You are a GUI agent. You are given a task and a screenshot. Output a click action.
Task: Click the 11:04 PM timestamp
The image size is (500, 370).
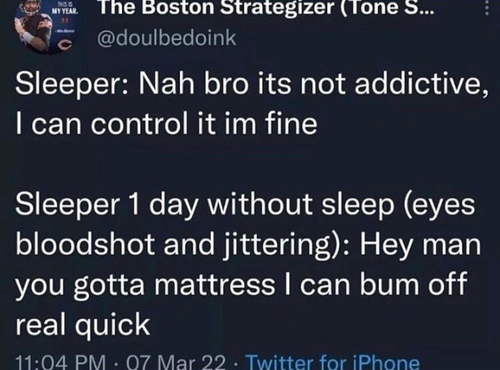click(61, 362)
